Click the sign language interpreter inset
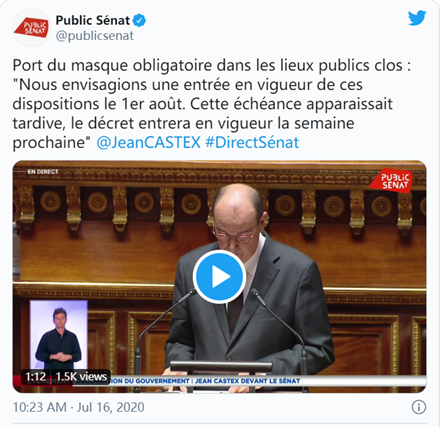 (59, 335)
